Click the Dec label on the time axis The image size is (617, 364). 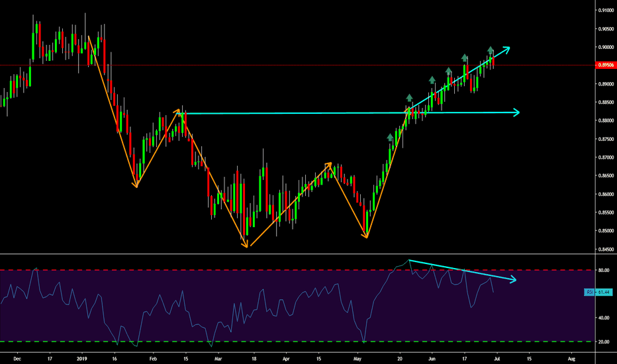tap(17, 359)
